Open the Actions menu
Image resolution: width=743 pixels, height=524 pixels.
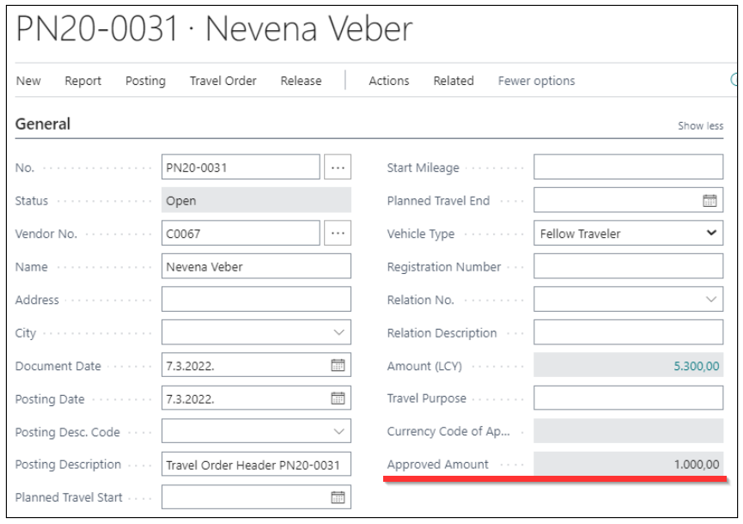click(389, 81)
